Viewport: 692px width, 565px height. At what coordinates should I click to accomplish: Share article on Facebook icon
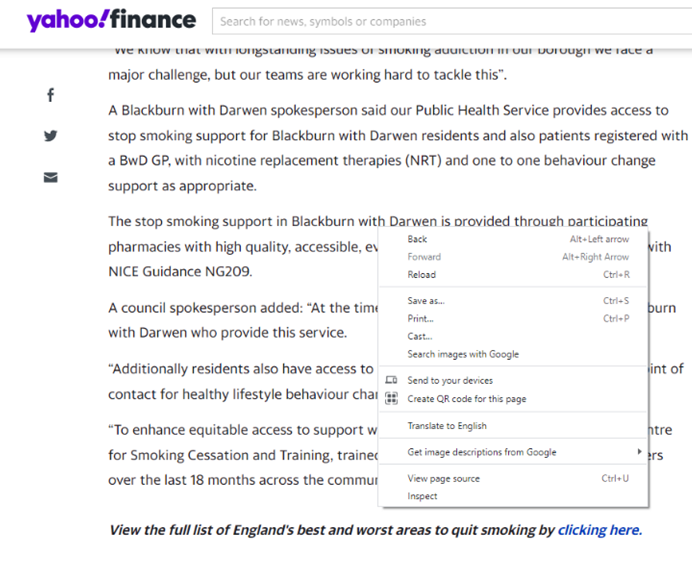pos(51,95)
